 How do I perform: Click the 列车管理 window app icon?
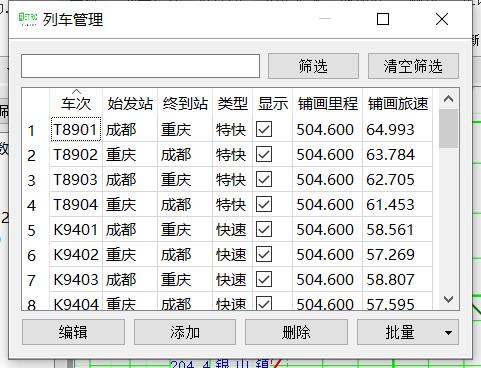(28, 19)
